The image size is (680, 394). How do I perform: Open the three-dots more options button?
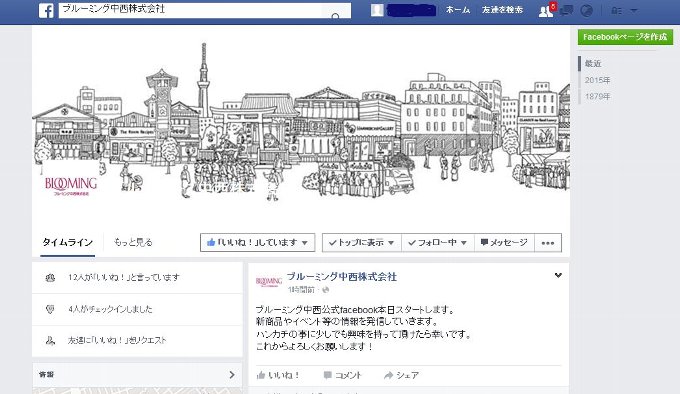tap(548, 243)
